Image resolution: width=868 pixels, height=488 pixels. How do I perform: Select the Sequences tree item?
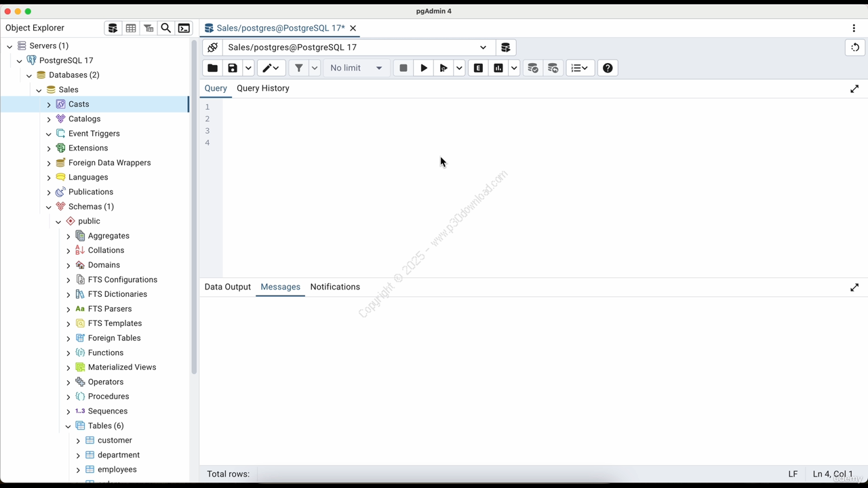[x=108, y=411]
